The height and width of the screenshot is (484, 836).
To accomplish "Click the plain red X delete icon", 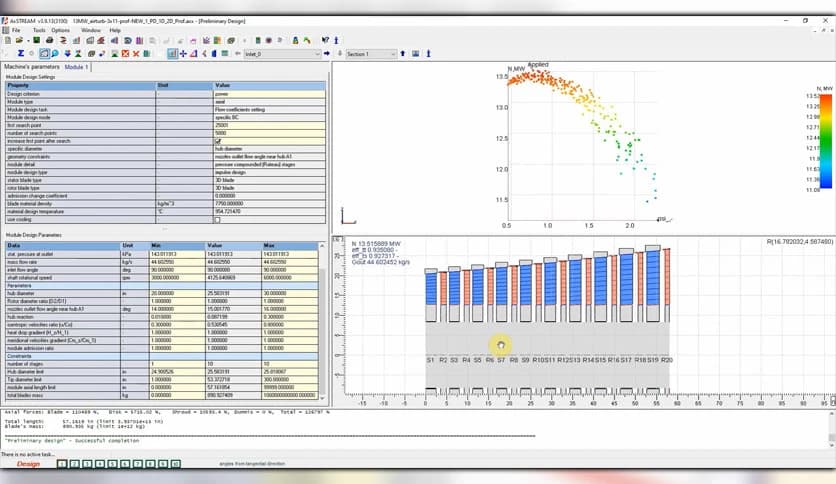I will [136, 54].
